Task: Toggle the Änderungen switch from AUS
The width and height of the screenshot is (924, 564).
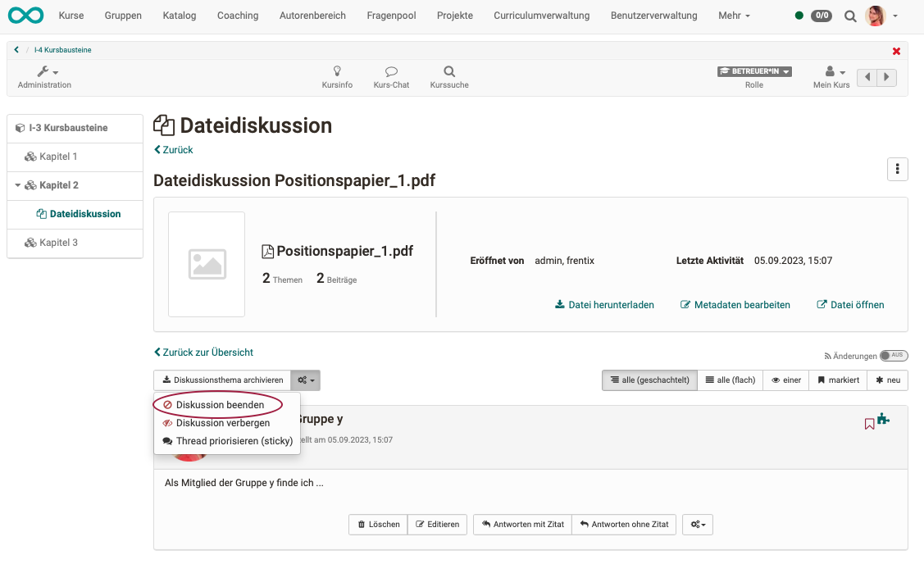Action: (x=894, y=356)
